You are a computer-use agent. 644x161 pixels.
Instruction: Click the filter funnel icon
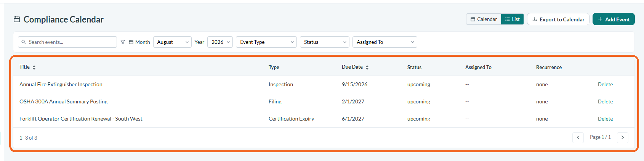click(x=123, y=42)
